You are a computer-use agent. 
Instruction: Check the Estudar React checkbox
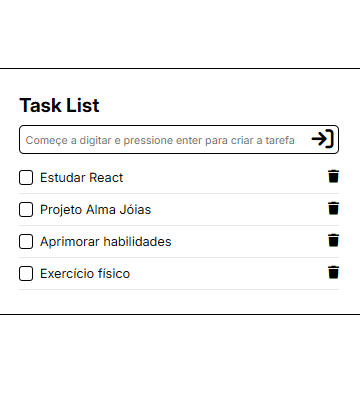(x=26, y=177)
